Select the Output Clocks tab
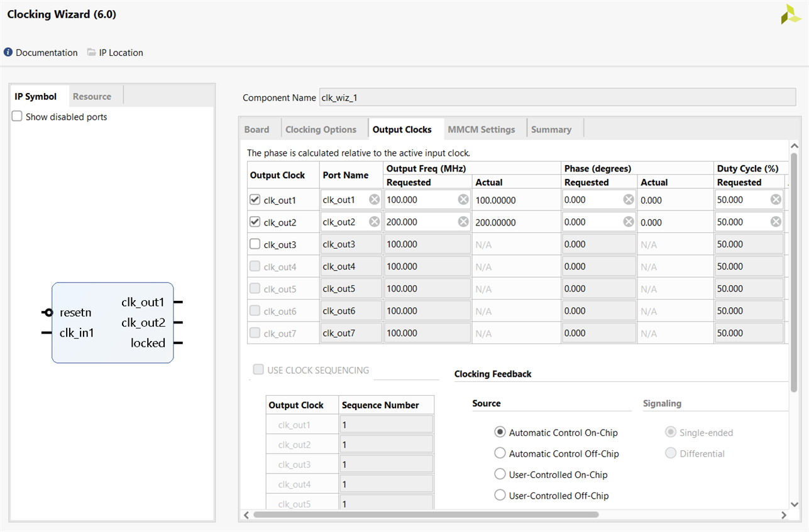The image size is (809, 532). click(402, 129)
